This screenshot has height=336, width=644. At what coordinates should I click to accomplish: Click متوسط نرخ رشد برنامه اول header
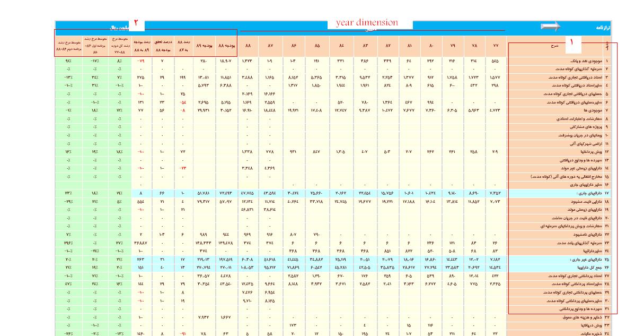tap(95, 46)
